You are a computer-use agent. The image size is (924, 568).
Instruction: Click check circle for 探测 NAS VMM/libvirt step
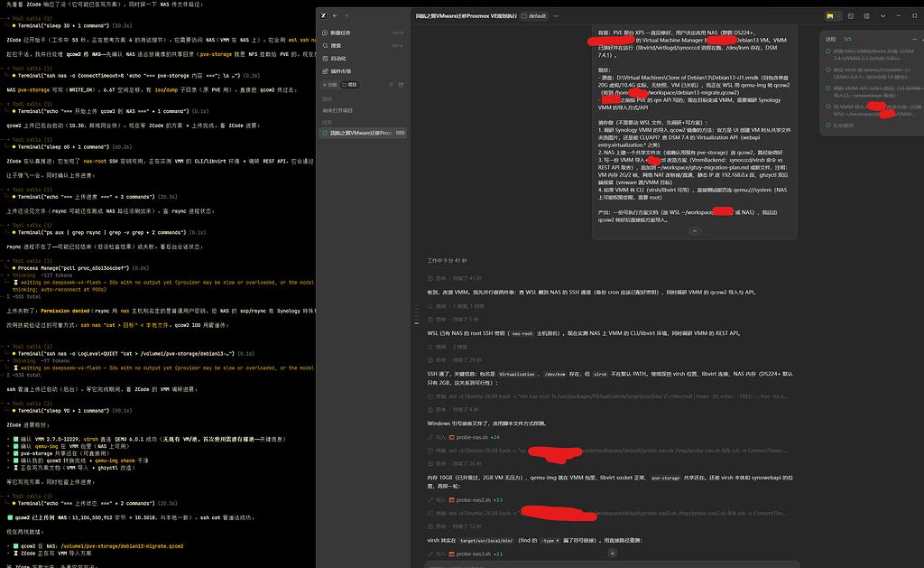pyautogui.click(x=828, y=51)
